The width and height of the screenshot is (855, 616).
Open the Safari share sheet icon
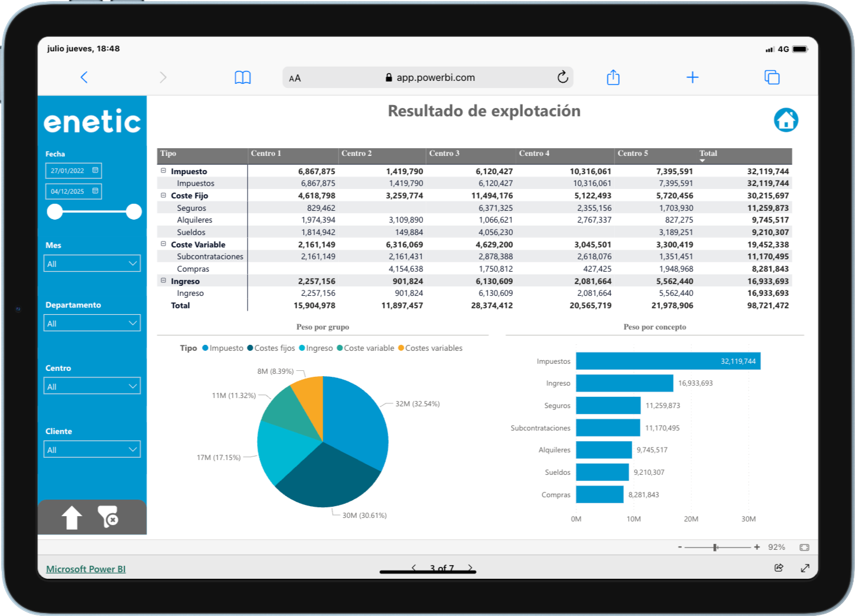pos(613,77)
